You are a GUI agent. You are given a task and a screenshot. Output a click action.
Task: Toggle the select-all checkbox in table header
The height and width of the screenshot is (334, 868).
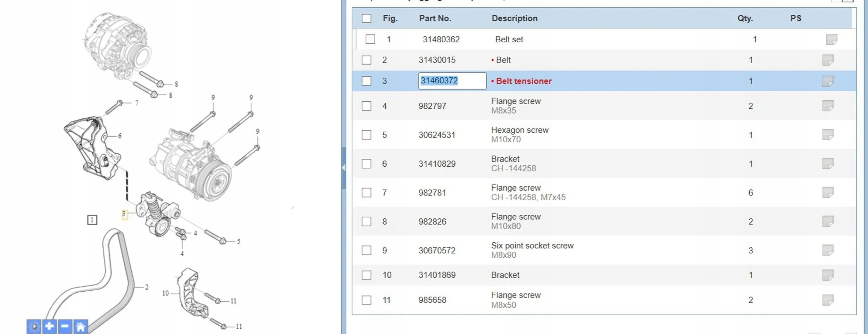pyautogui.click(x=366, y=18)
